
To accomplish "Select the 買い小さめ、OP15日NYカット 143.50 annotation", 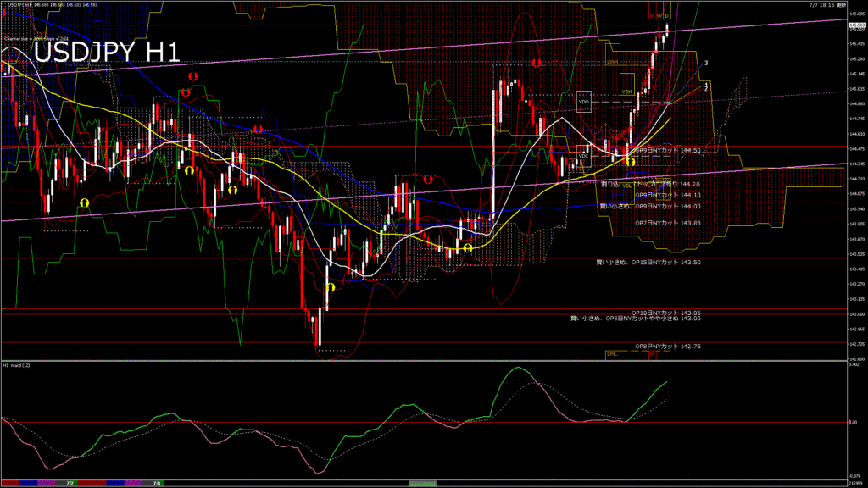I will coord(648,263).
